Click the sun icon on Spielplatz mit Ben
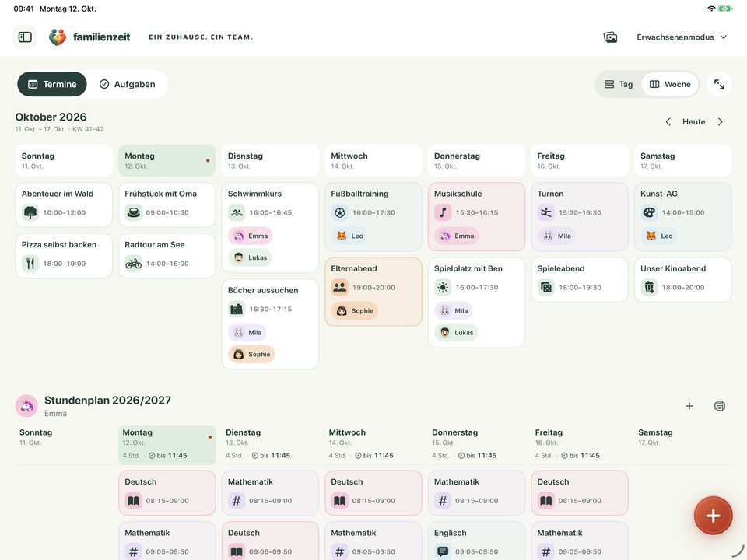747x560 pixels. click(443, 287)
